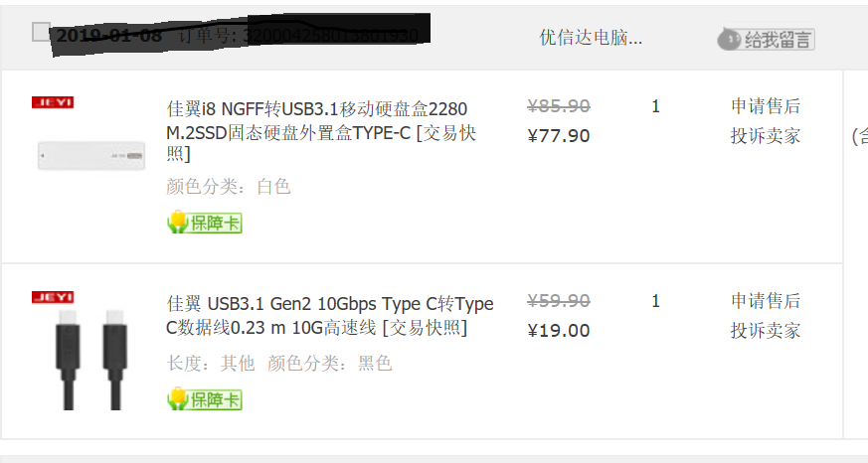868x463 pixels.
Task: Click 投诉卖家 for the Type-C cable
Action: (x=766, y=330)
